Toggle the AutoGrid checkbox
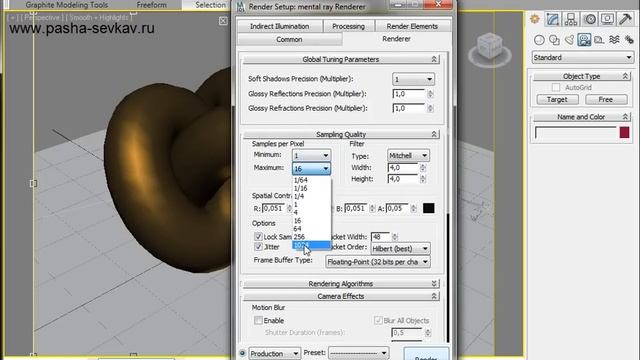This screenshot has height=360, width=640. tap(556, 87)
